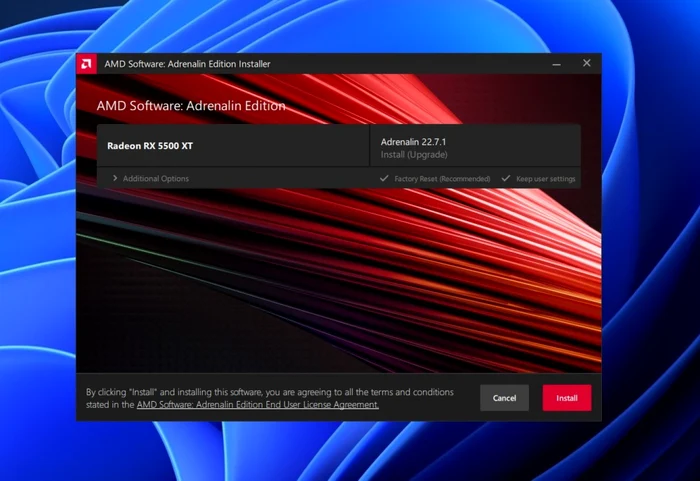
Task: Click the Install (Upgrade) status text
Action: pyautogui.click(x=414, y=155)
